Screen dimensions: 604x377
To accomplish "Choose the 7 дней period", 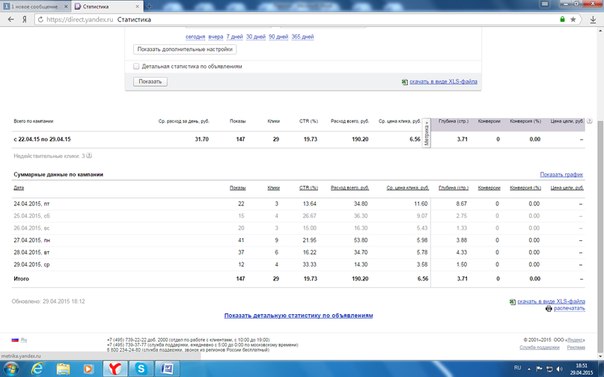I will point(235,37).
